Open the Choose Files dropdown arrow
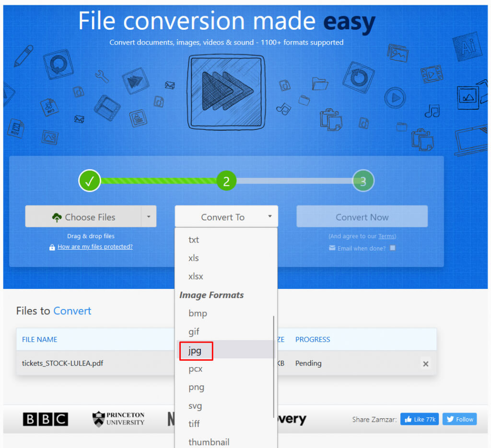Image resolution: width=491 pixels, height=448 pixels. [x=149, y=217]
